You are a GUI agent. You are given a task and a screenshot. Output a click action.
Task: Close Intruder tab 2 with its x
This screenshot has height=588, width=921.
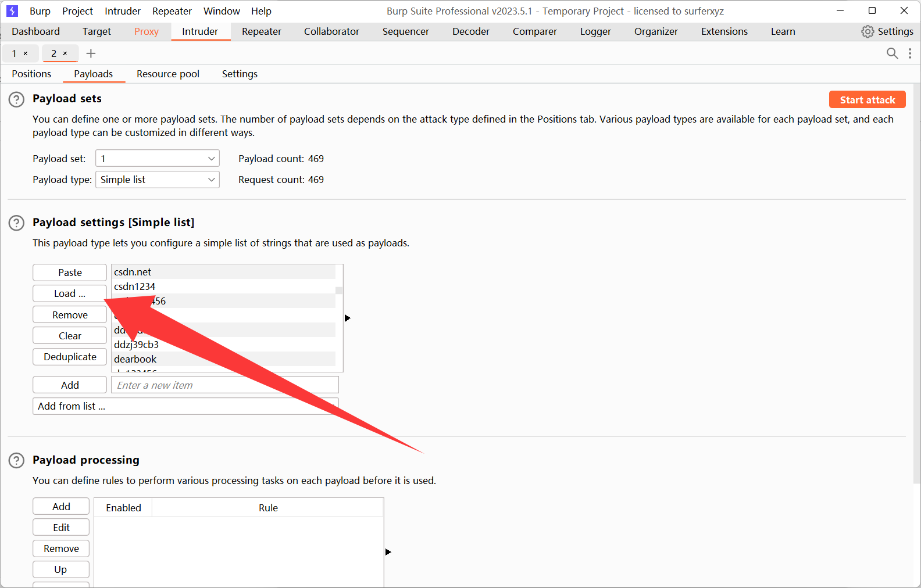pos(65,53)
